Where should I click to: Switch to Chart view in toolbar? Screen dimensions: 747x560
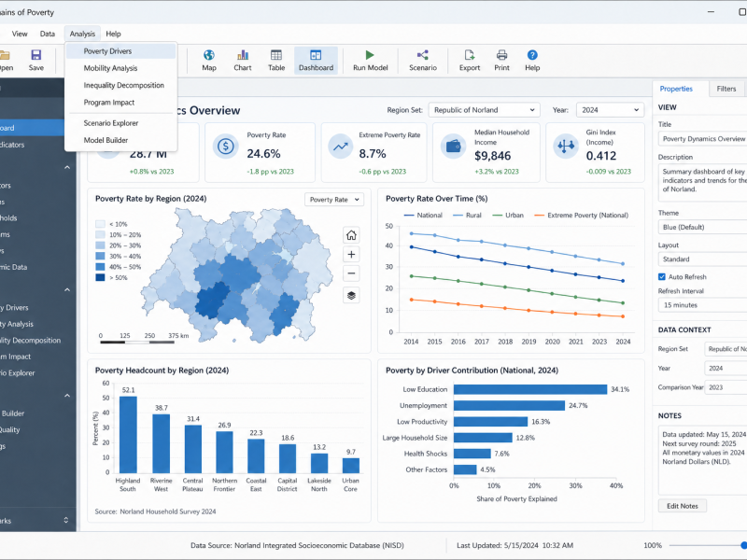click(x=243, y=61)
